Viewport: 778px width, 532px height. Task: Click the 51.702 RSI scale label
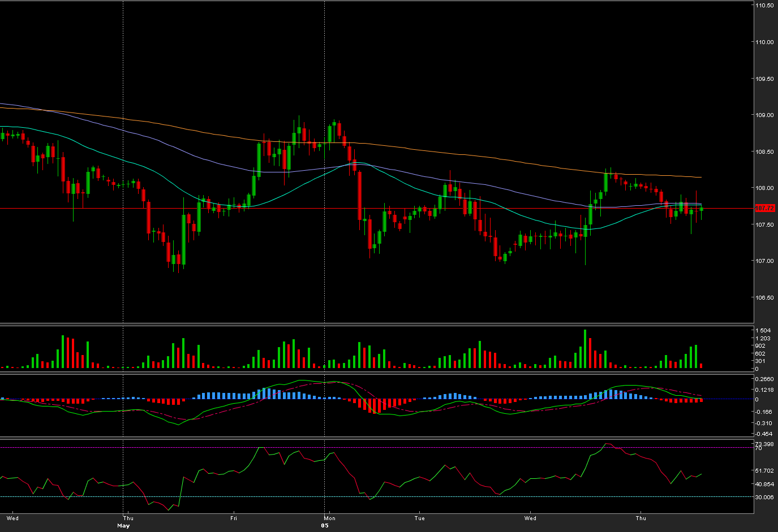(764, 470)
